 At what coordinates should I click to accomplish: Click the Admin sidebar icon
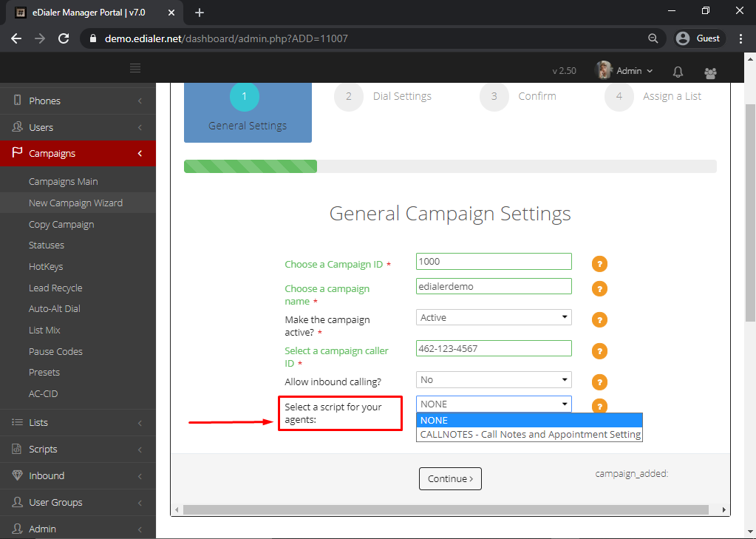point(17,529)
